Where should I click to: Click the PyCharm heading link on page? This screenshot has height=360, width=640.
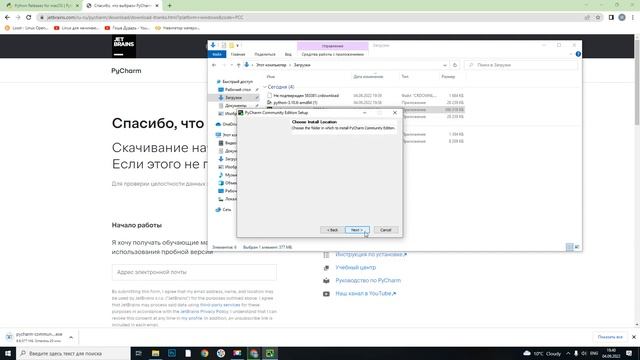pos(126,71)
